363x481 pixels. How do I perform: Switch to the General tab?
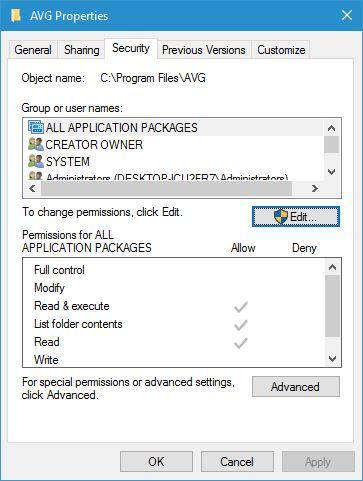[33, 50]
